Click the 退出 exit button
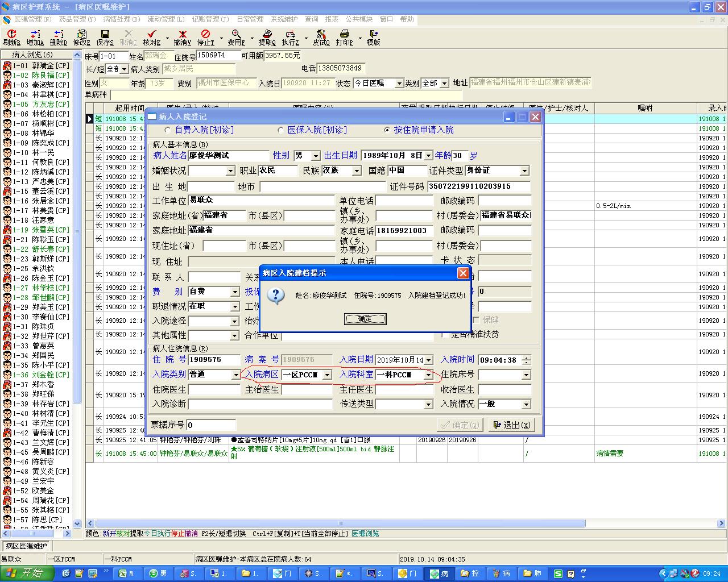The width and height of the screenshot is (728, 582). [511, 425]
